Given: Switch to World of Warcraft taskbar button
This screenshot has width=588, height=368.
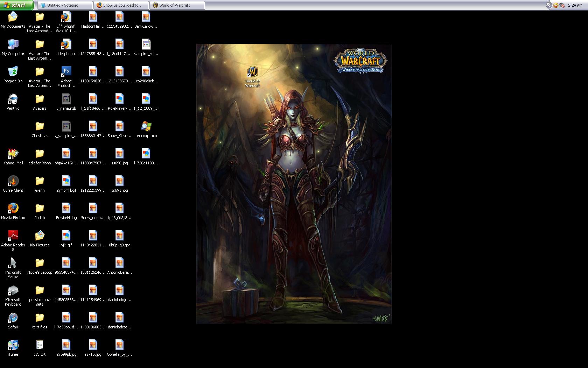Looking at the screenshot, I should click(177, 5).
